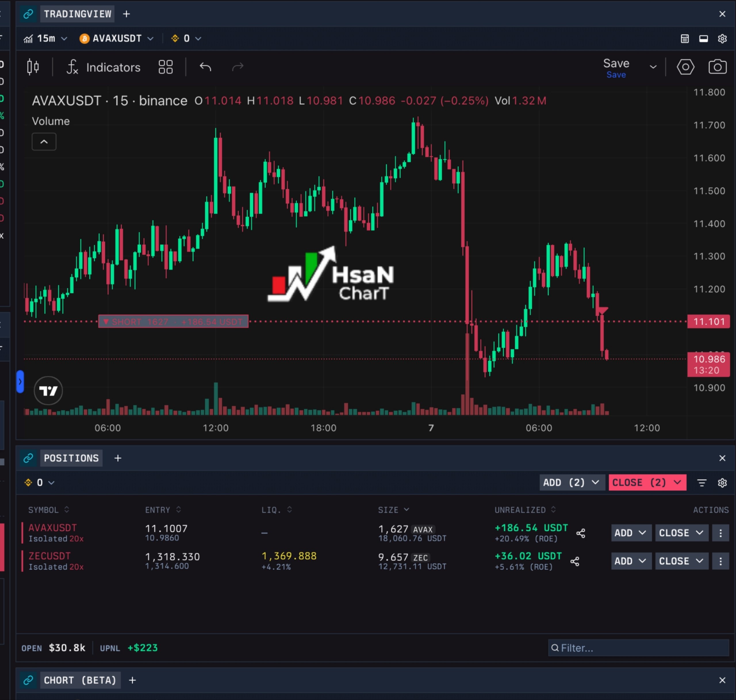Sort positions by SYMBOL column
Screen dimensions: 736x700
click(49, 510)
